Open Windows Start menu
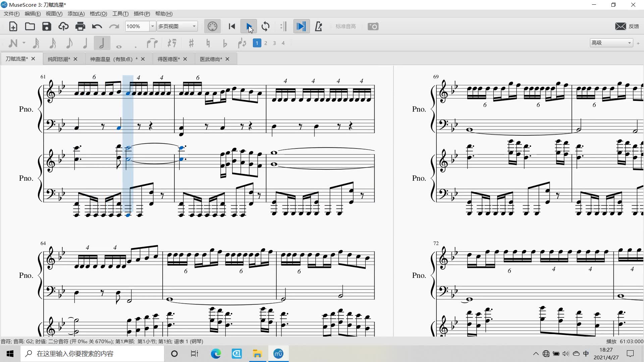This screenshot has width=644, height=362. click(10, 354)
